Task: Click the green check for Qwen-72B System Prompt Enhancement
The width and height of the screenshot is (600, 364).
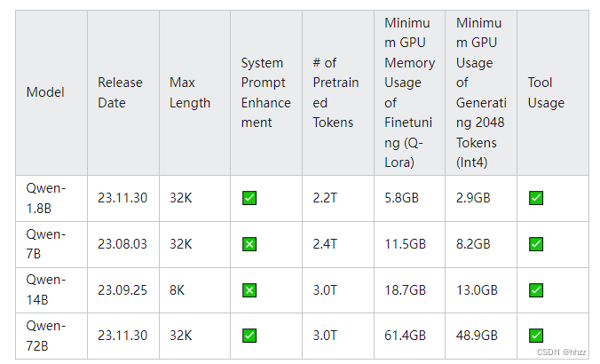Action: pyautogui.click(x=249, y=336)
